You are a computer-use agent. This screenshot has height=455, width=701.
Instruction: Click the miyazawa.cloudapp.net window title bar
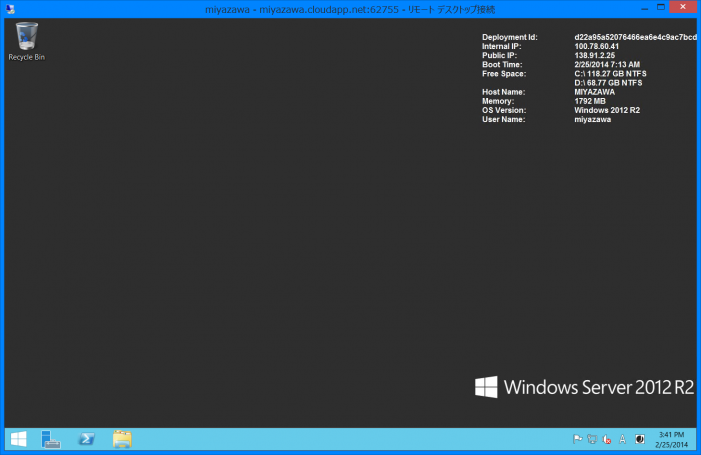pyautogui.click(x=350, y=9)
